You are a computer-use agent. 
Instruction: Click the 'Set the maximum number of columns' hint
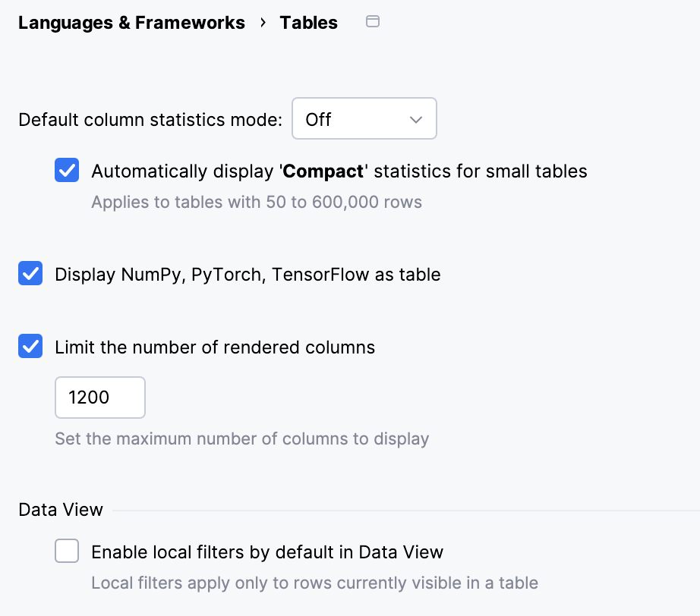241,438
